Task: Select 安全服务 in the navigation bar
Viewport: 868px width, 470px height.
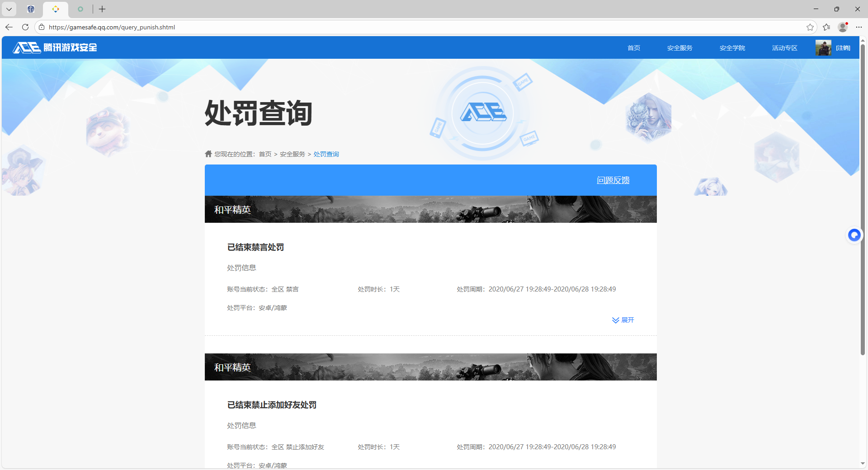Action: [679, 47]
